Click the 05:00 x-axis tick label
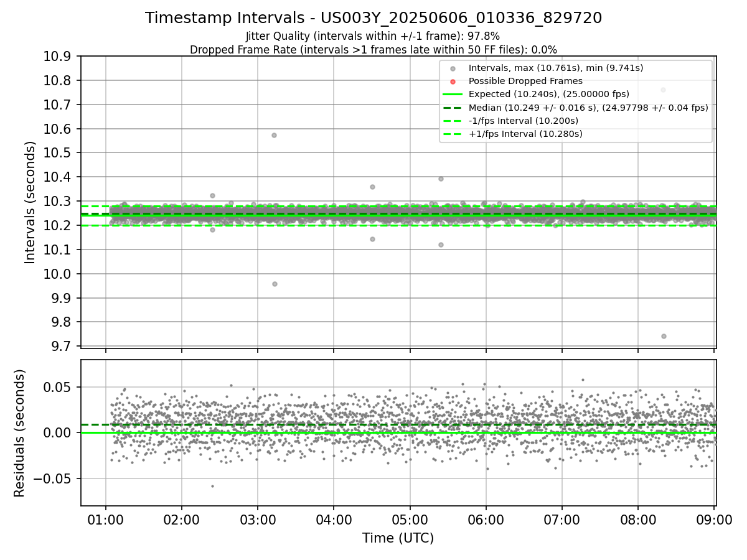This screenshot has height=560, width=747. pos(410,519)
